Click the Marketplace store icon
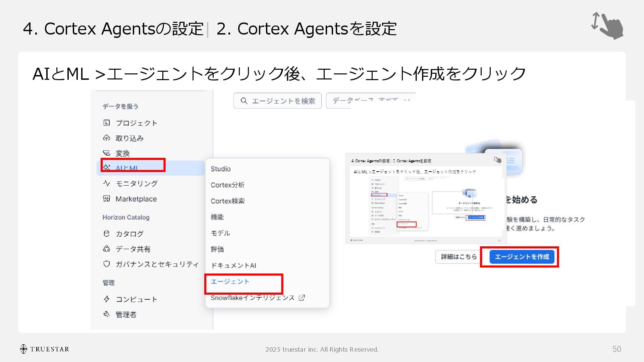644x362 pixels. 107,199
